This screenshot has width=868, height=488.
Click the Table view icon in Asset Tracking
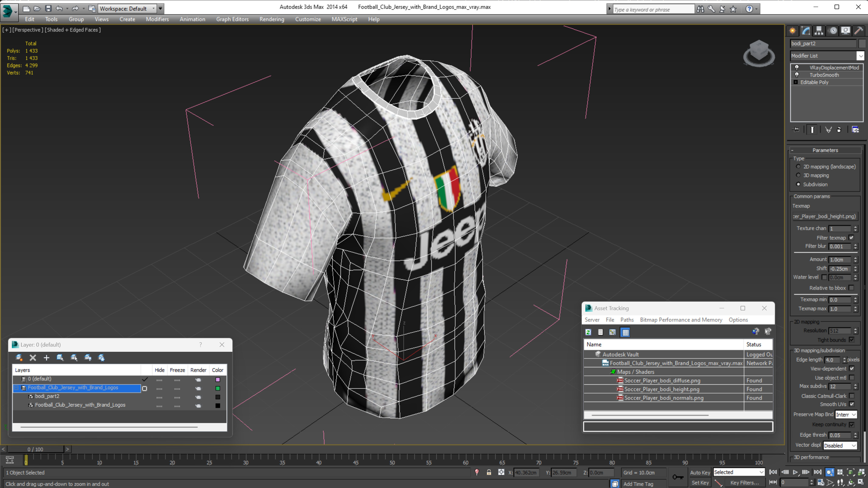626,332
